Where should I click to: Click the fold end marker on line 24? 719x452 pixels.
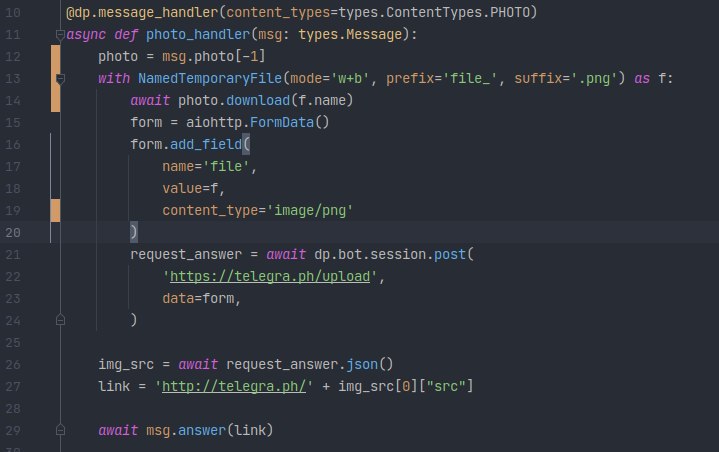coord(60,320)
